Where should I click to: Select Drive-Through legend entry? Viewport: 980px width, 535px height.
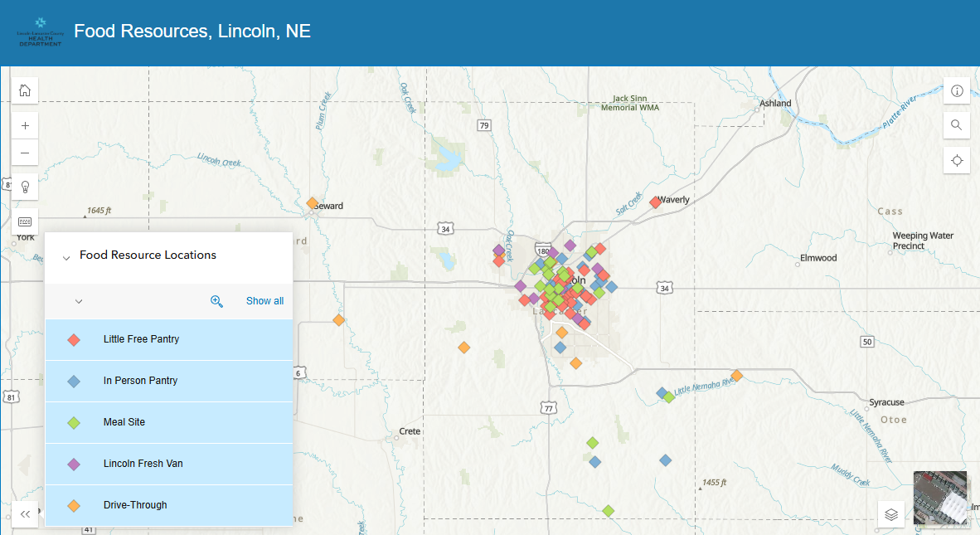pos(169,505)
